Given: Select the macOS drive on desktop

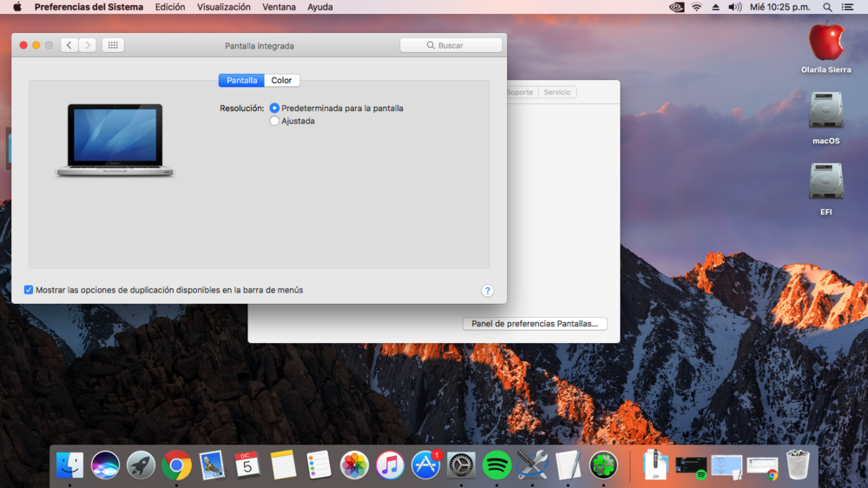Looking at the screenshot, I should tap(825, 112).
